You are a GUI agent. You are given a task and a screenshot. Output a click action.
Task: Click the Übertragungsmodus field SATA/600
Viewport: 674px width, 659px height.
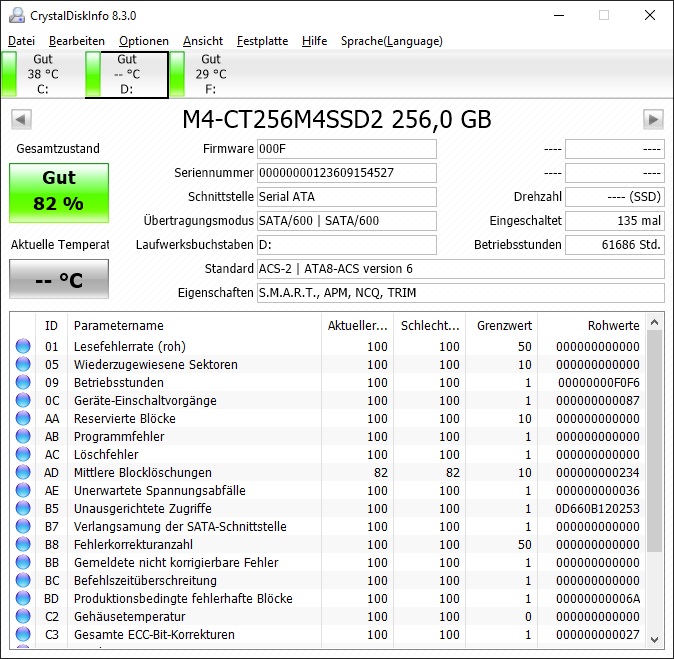(347, 221)
